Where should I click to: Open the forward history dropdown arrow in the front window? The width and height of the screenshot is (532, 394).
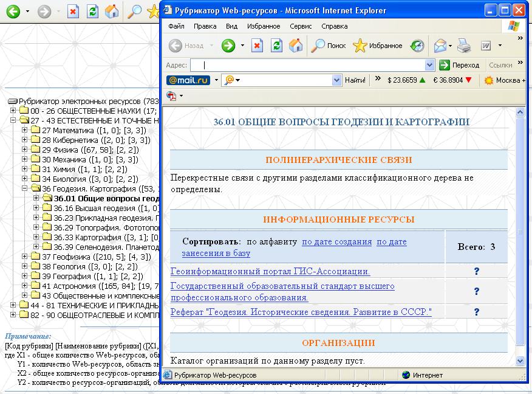coord(242,46)
